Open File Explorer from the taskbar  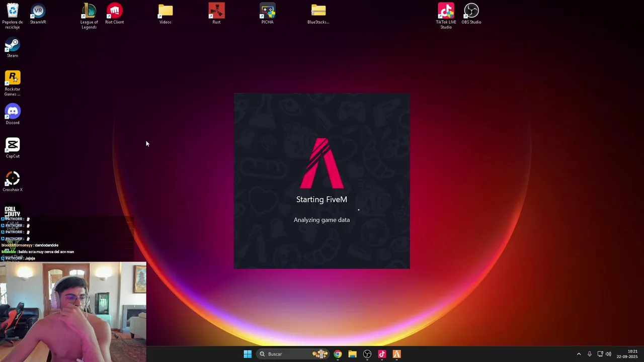click(x=352, y=354)
